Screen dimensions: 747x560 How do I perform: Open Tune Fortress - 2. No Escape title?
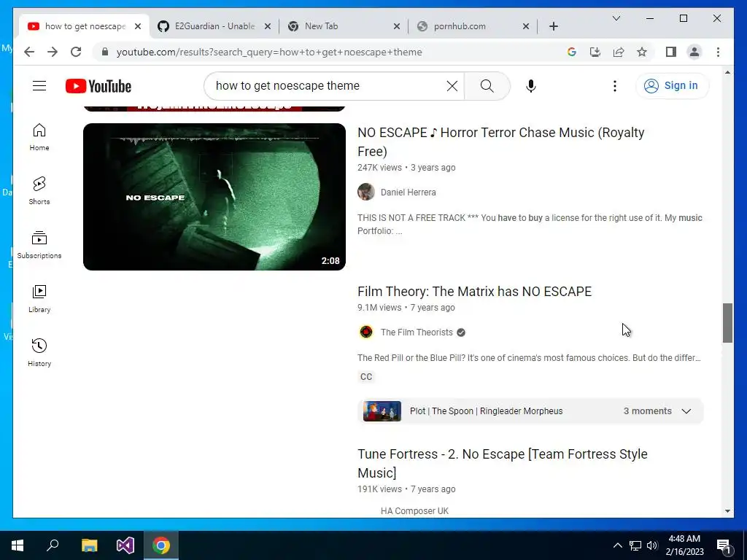(x=502, y=463)
